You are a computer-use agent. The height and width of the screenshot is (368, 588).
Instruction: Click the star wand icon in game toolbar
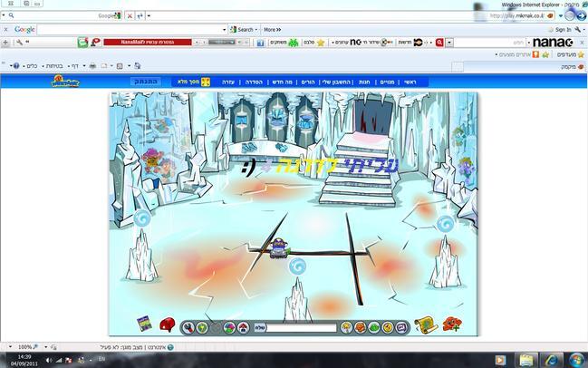click(x=346, y=327)
